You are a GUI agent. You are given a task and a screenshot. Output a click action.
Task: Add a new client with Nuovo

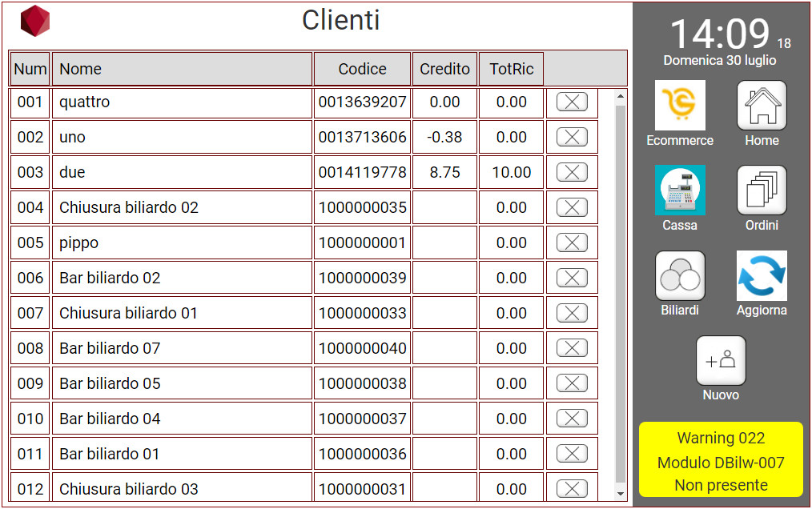click(x=721, y=361)
